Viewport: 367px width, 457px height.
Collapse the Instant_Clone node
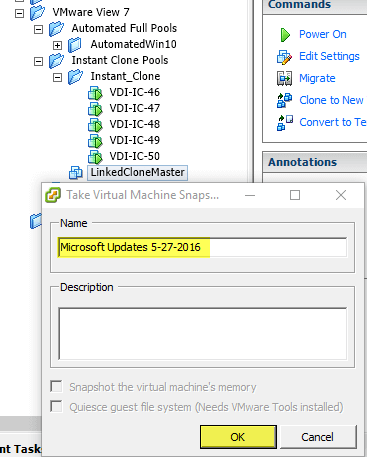57,77
